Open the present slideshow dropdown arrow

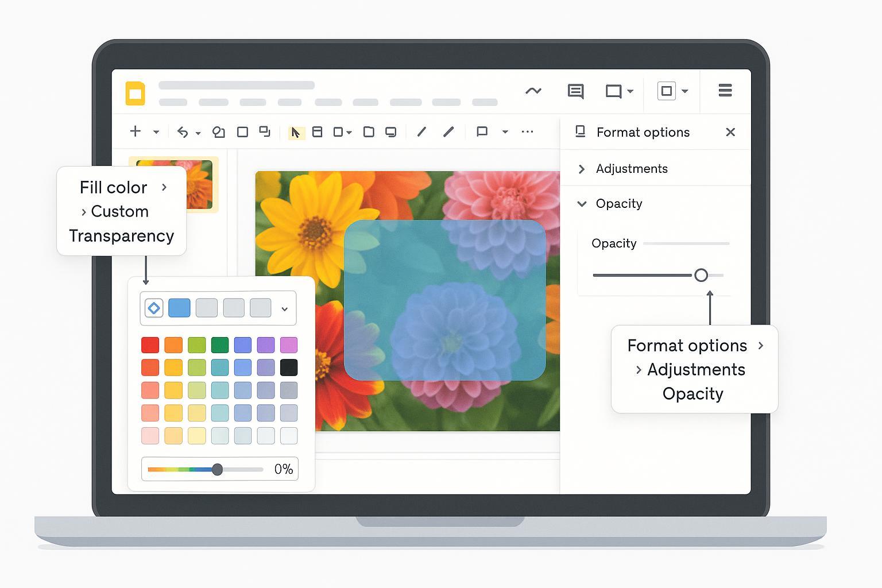click(x=630, y=91)
